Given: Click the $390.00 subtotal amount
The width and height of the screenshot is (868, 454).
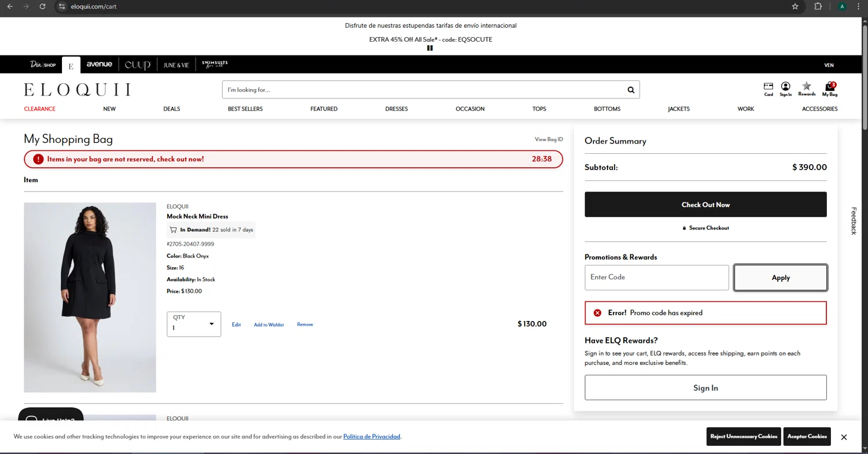Looking at the screenshot, I should tap(810, 167).
